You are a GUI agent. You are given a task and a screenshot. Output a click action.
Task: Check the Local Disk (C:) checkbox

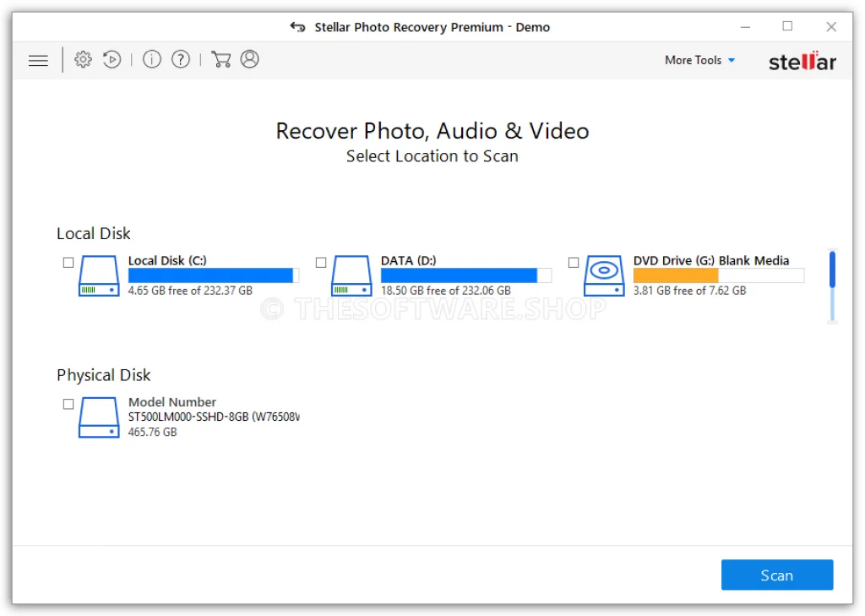click(x=68, y=263)
